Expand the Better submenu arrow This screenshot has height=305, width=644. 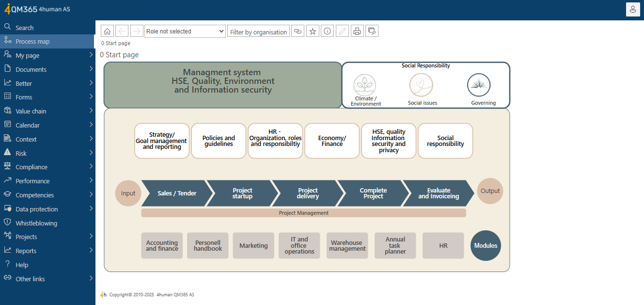click(x=91, y=83)
